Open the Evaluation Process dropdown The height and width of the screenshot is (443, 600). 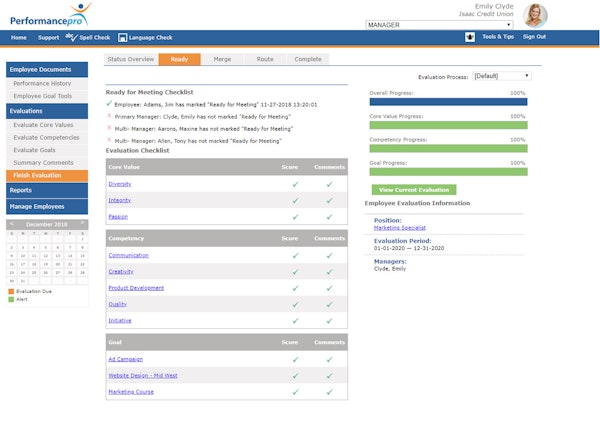coord(501,76)
